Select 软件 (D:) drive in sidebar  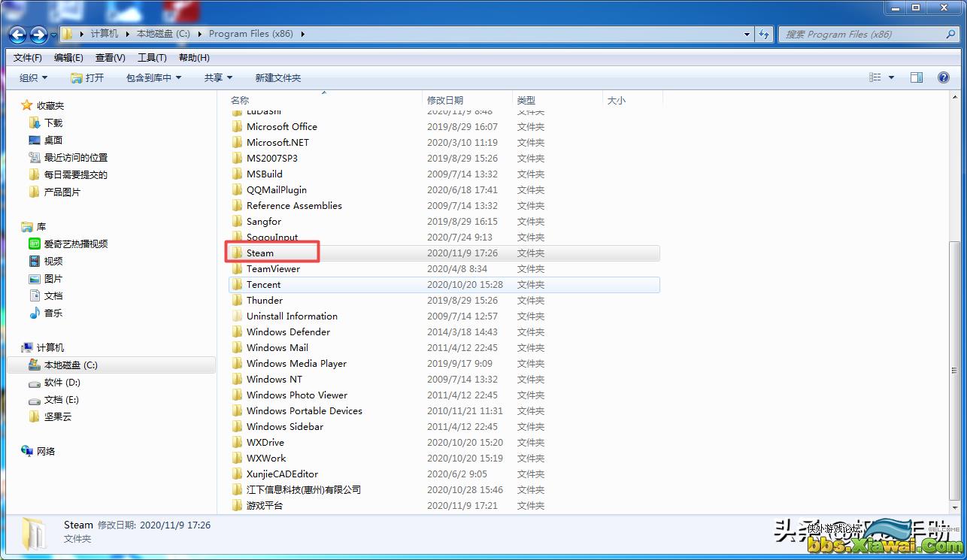[x=62, y=383]
